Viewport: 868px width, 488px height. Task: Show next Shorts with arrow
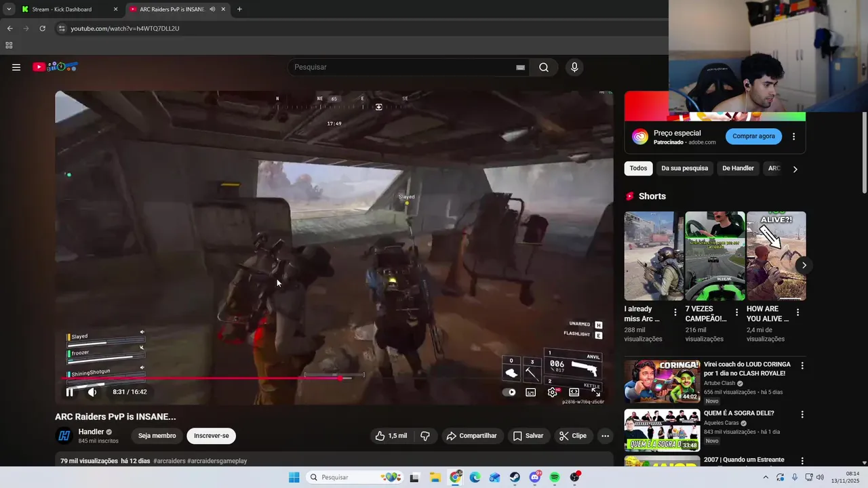pos(804,265)
